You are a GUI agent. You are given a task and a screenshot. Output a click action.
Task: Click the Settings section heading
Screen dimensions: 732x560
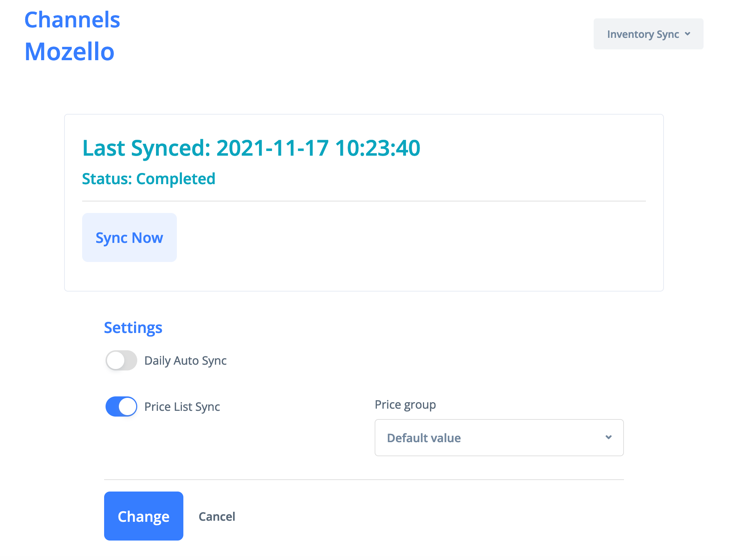point(133,328)
